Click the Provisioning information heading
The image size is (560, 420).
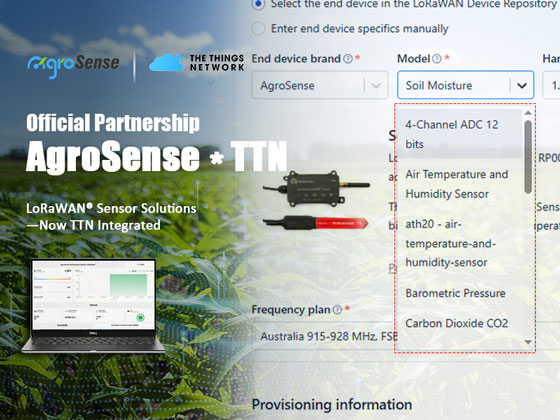332,405
